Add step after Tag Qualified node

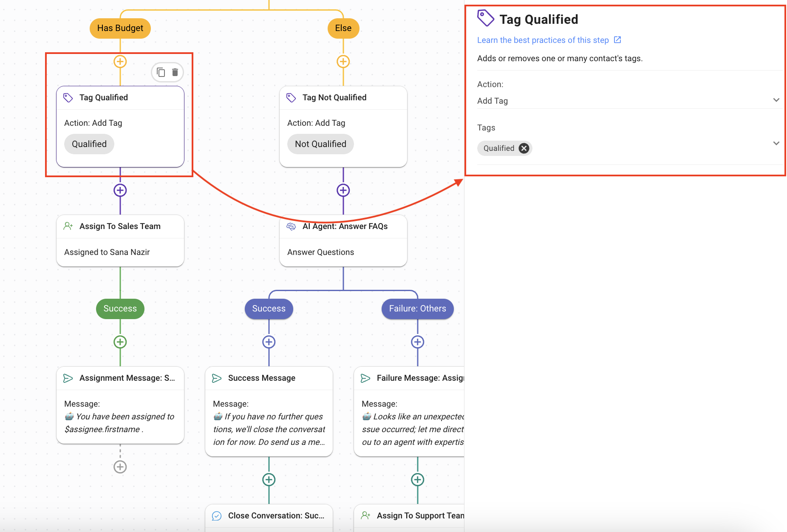[x=120, y=190]
